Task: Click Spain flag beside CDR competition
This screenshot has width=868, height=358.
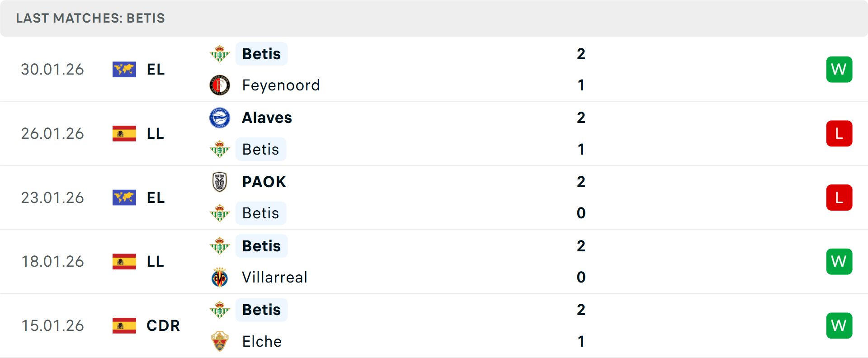Action: (124, 325)
